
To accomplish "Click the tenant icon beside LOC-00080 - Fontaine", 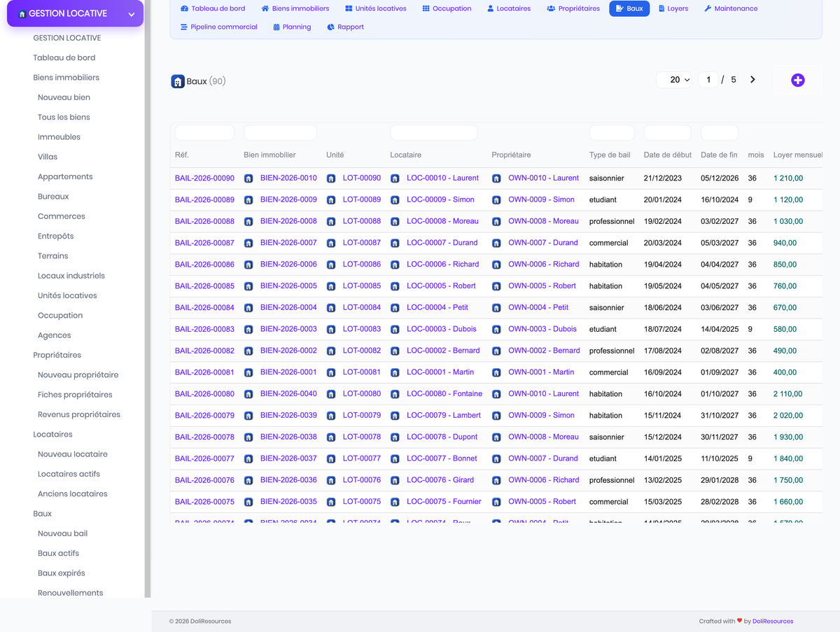I will click(x=395, y=394).
